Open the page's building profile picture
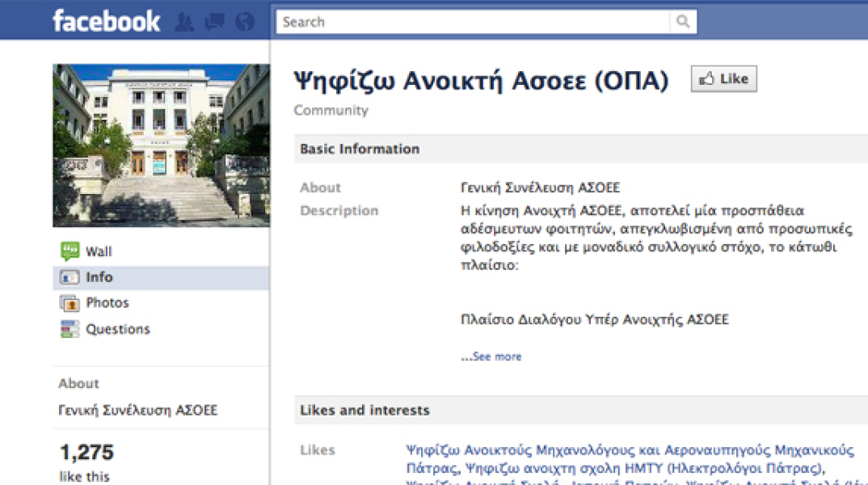This screenshot has height=485, width=868. (x=162, y=145)
